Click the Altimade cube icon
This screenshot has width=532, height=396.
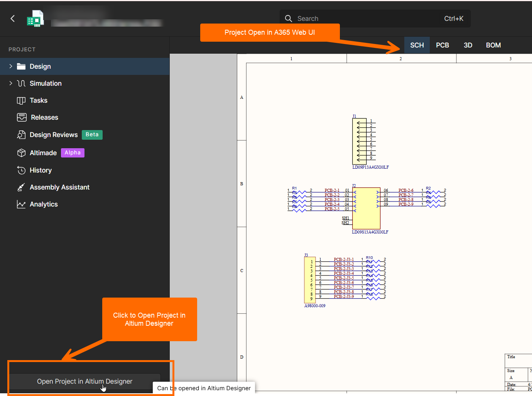[21, 153]
